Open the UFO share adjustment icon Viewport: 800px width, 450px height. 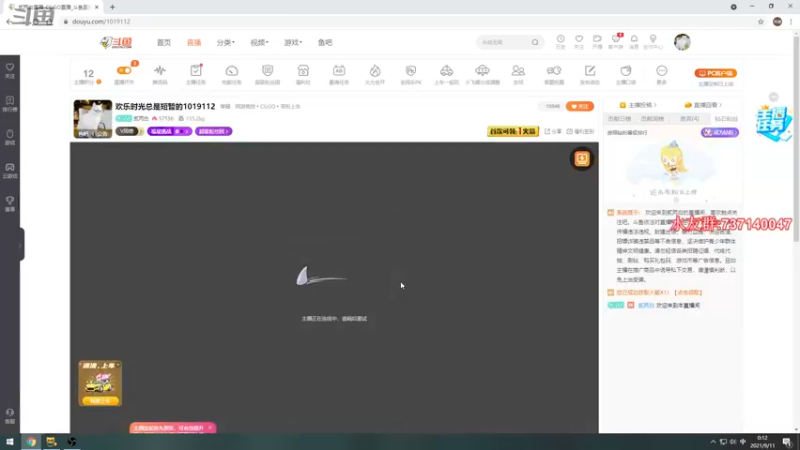click(482, 73)
